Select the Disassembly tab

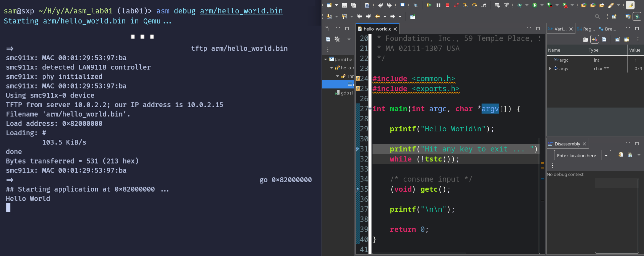tap(567, 144)
